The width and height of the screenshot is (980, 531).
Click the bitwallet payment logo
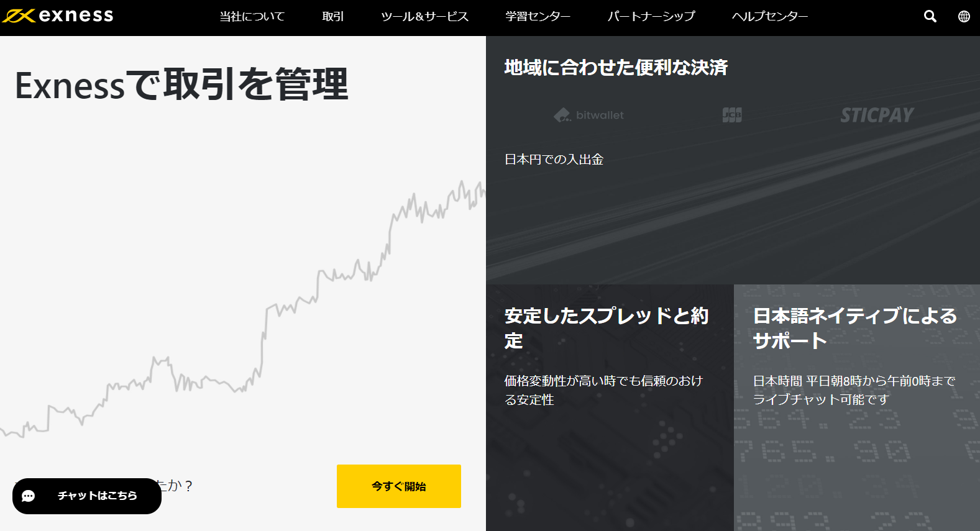pyautogui.click(x=588, y=115)
